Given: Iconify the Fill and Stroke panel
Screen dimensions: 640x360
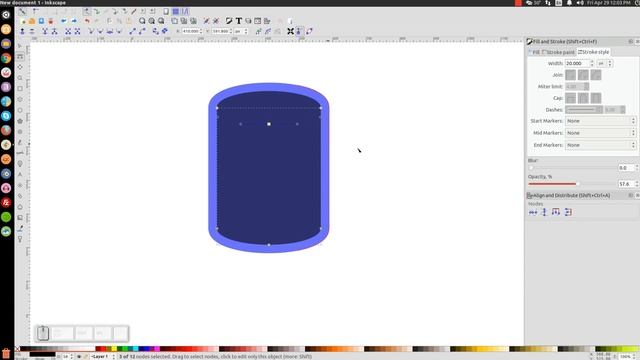Looking at the screenshot, I should [x=631, y=42].
